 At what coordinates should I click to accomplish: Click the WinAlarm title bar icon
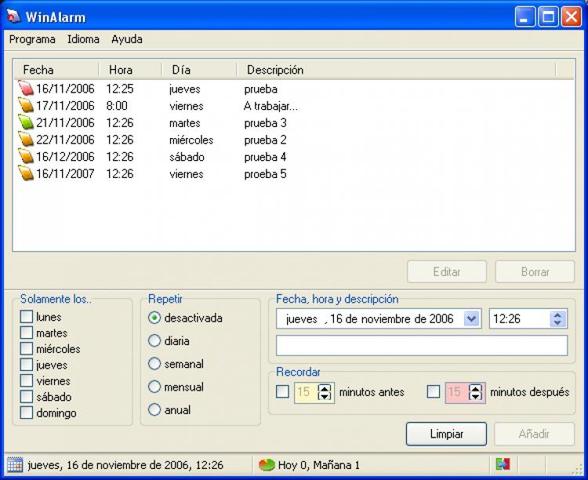coord(14,16)
